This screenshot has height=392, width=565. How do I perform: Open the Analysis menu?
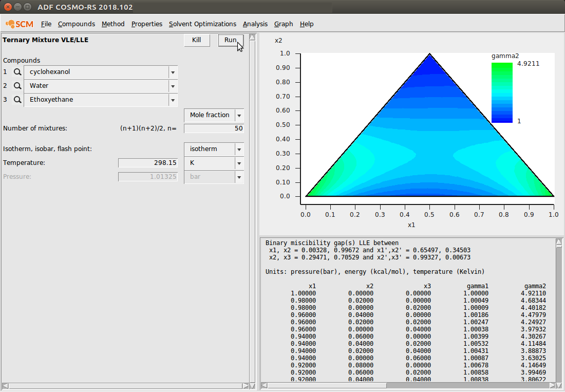click(x=255, y=24)
